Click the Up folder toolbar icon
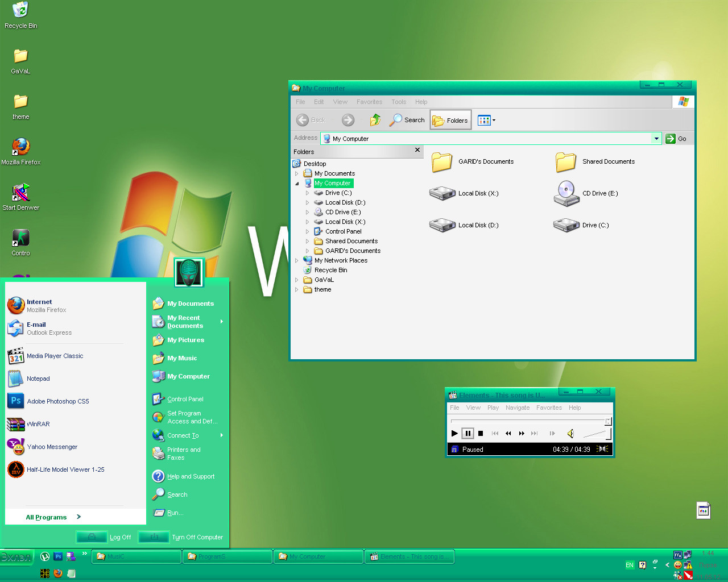The width and height of the screenshot is (728, 582). tap(375, 120)
